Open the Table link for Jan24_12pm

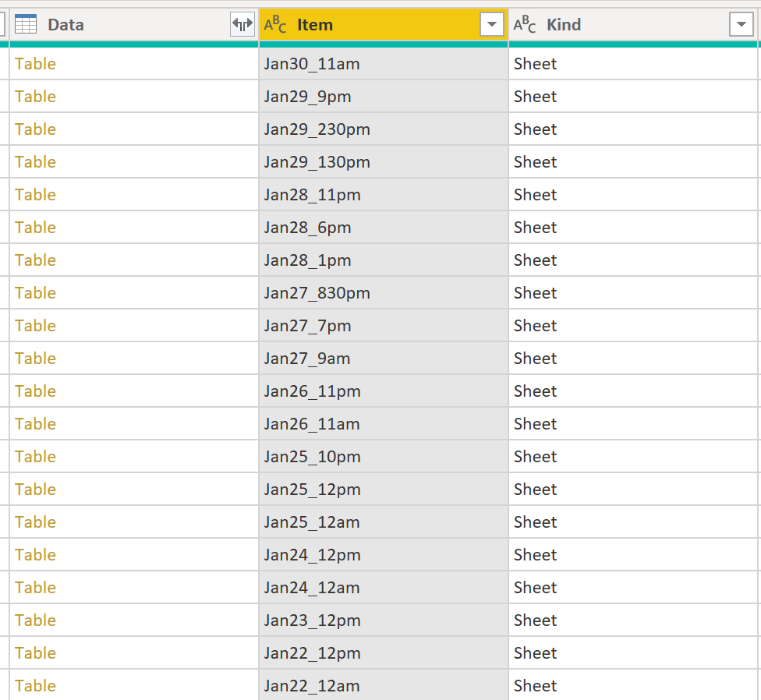(x=35, y=555)
